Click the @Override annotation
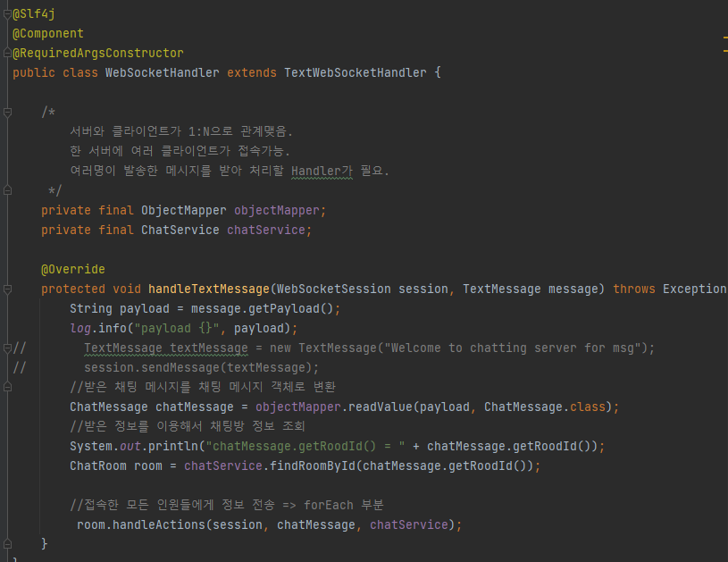Screen dimensions: 728x562 click(x=73, y=270)
